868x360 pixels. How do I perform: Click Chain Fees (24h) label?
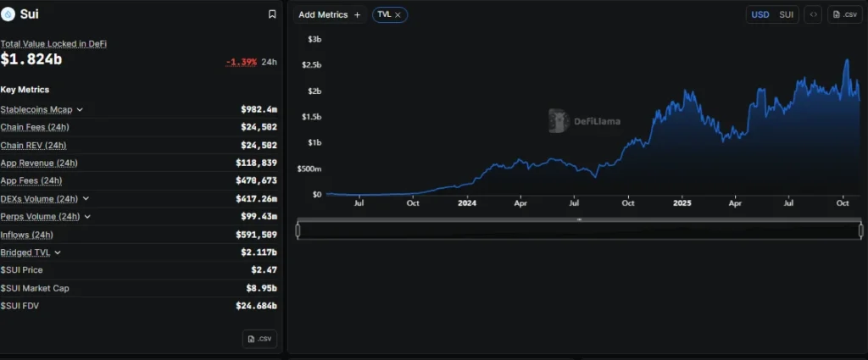coord(35,127)
